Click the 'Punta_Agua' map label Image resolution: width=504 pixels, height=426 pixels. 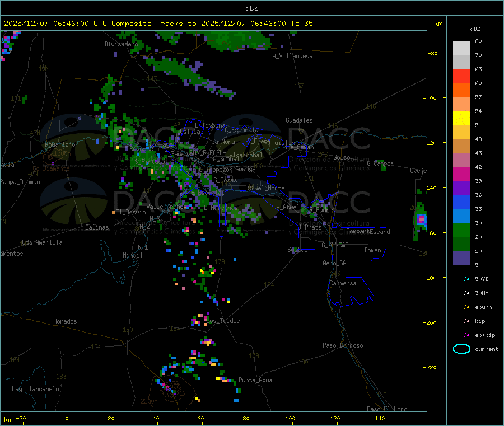coord(255,380)
